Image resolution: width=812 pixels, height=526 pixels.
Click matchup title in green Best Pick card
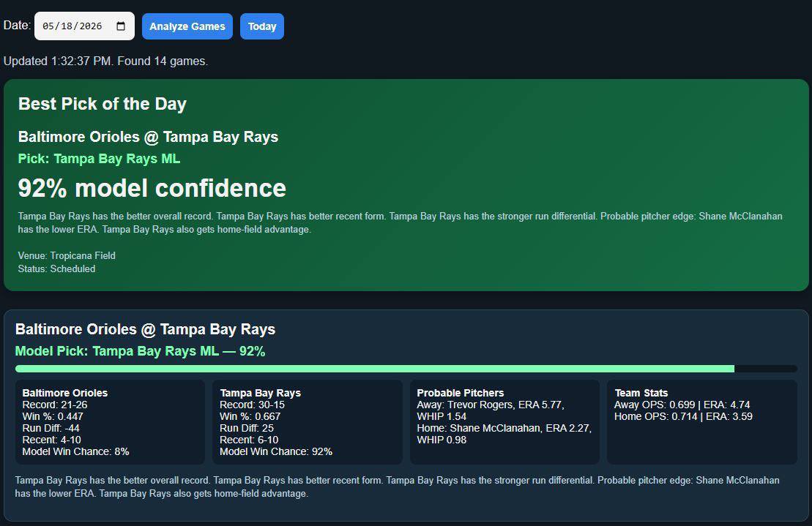[148, 137]
